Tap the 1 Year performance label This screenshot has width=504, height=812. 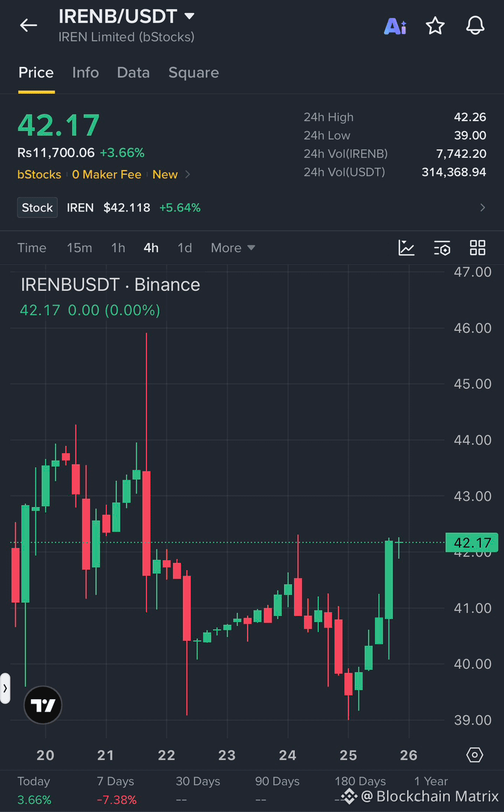pyautogui.click(x=431, y=782)
